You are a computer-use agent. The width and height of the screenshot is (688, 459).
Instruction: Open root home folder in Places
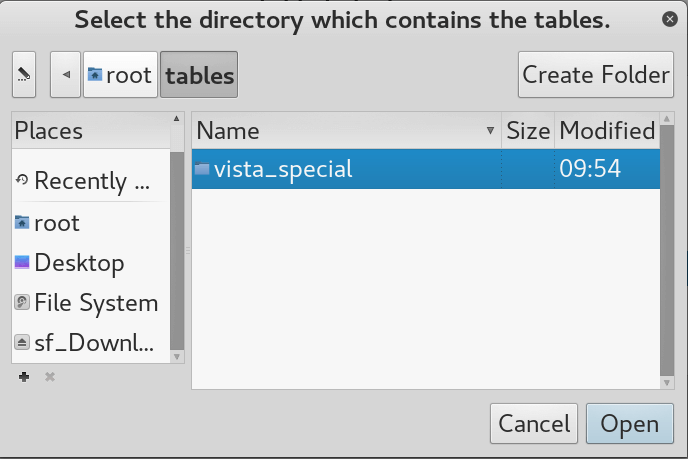tap(22, 223)
